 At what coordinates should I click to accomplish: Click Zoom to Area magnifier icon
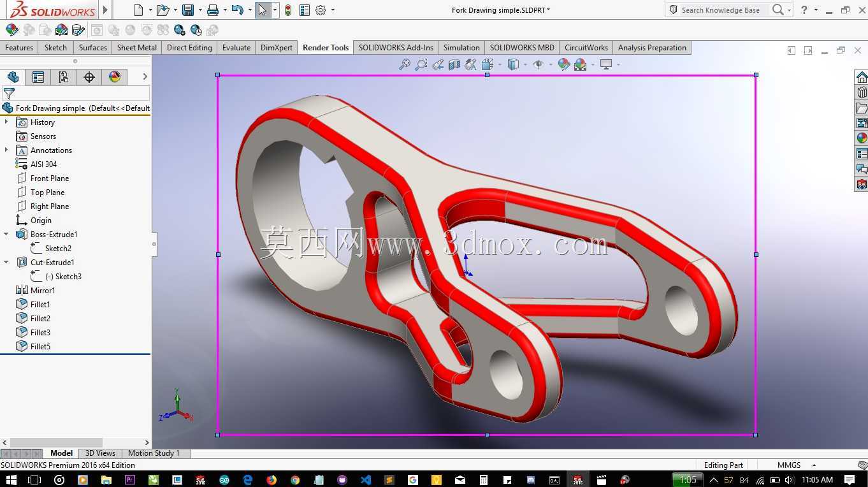coord(421,64)
